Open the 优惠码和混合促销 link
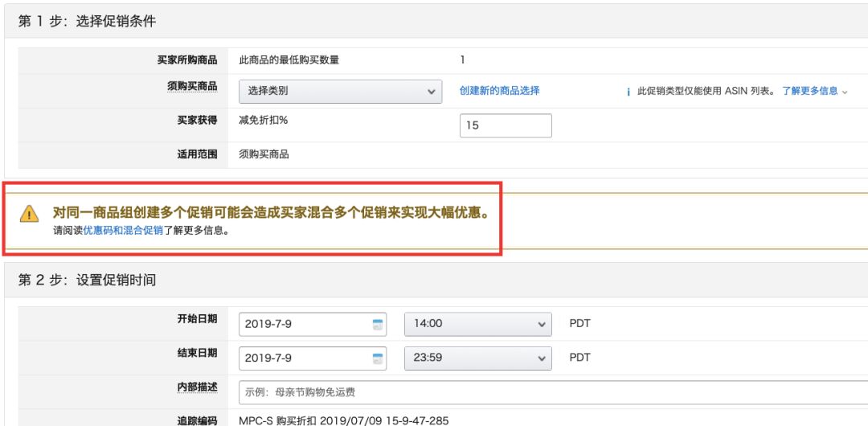Image resolution: width=868 pixels, height=426 pixels. [123, 231]
